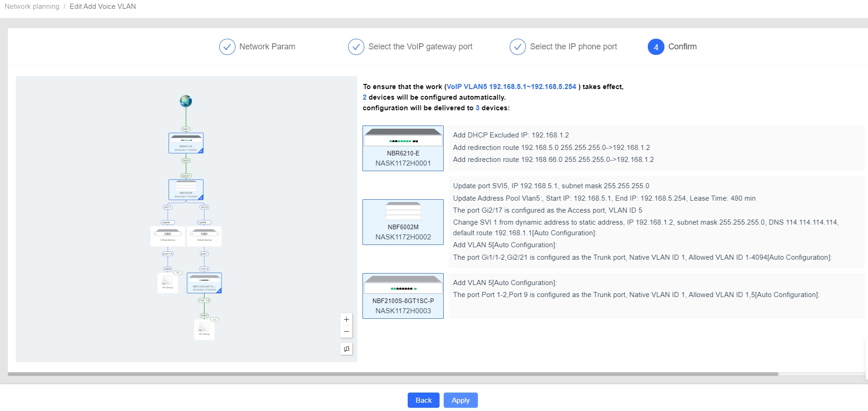Rotate the topology layout orientation
This screenshot has height=411, width=868.
click(x=346, y=349)
